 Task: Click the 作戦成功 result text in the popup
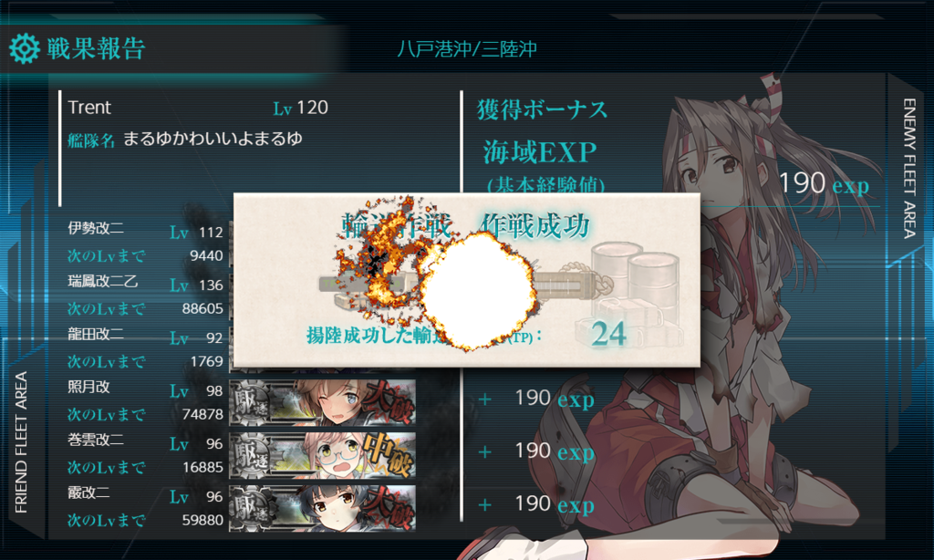(x=534, y=225)
